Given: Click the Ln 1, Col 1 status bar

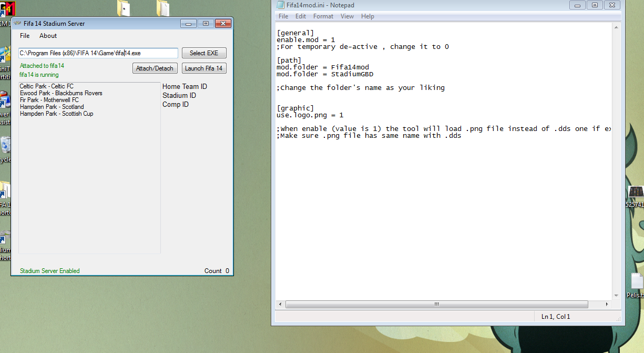Looking at the screenshot, I should pos(556,317).
